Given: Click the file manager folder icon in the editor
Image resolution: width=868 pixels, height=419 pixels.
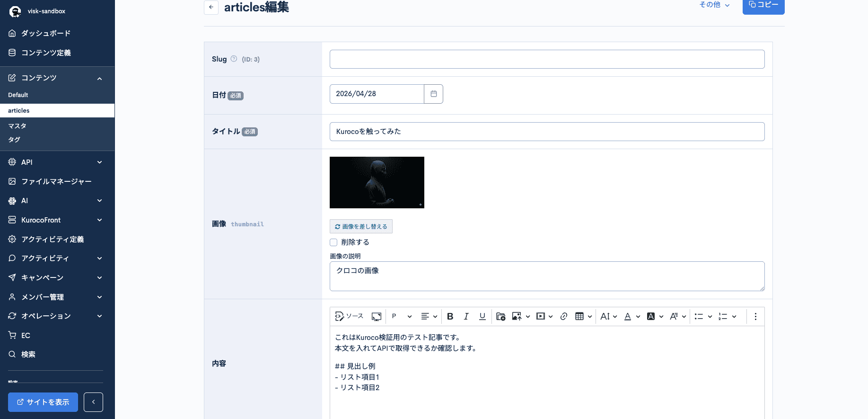Looking at the screenshot, I should pos(501,316).
